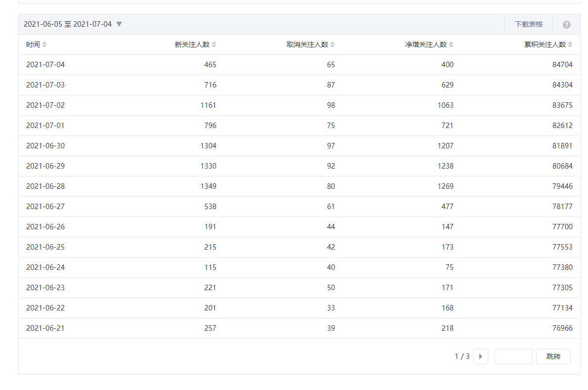Sort by 净增关注人数 using its arrows

pyautogui.click(x=451, y=44)
